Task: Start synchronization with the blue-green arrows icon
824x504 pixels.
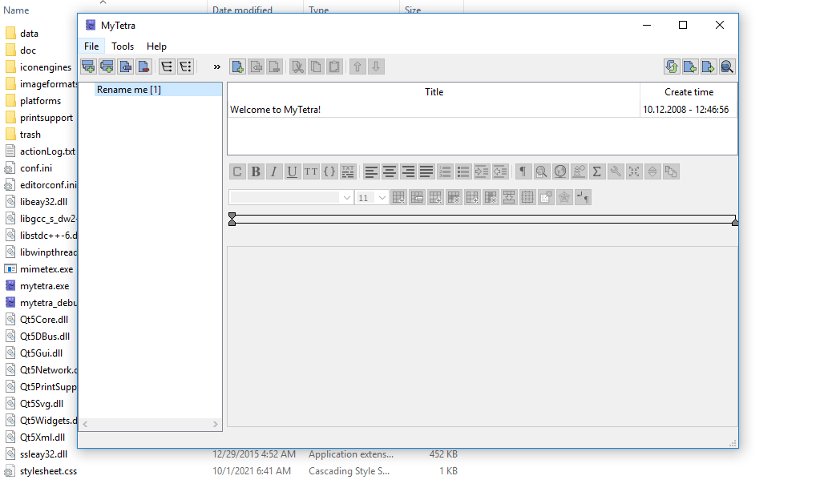Action: pyautogui.click(x=672, y=67)
